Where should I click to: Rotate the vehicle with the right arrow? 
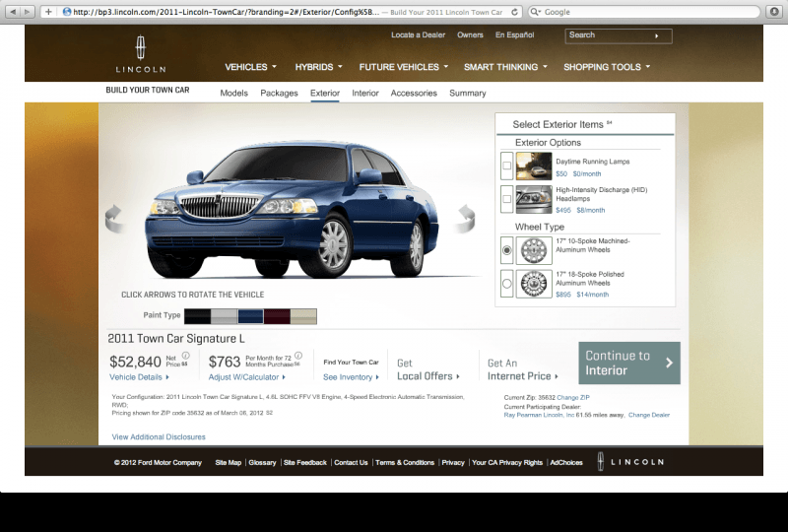click(465, 219)
